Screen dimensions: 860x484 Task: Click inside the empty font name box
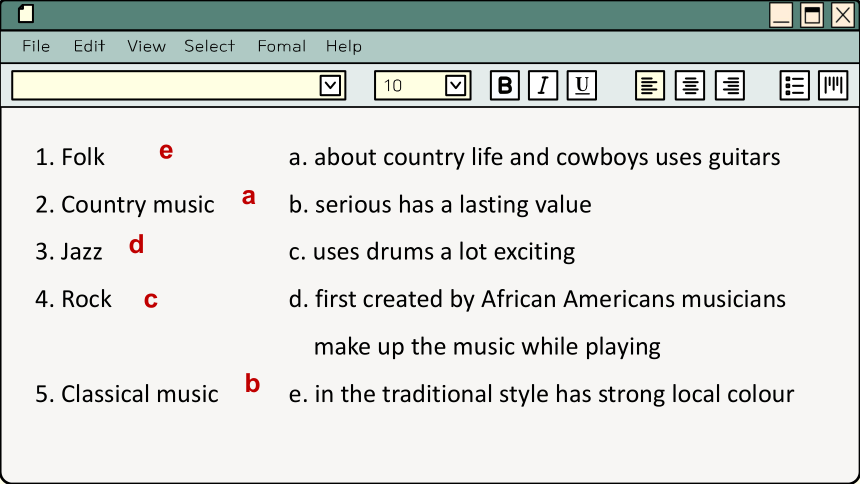click(166, 86)
